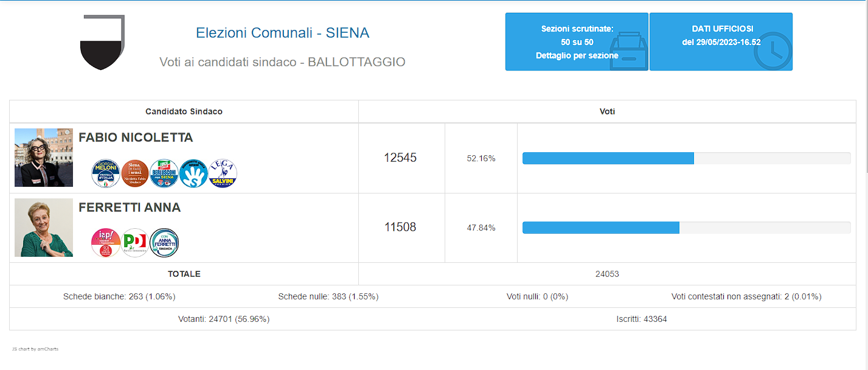Open the 'Dettaglio per sezione' tile

[577, 42]
